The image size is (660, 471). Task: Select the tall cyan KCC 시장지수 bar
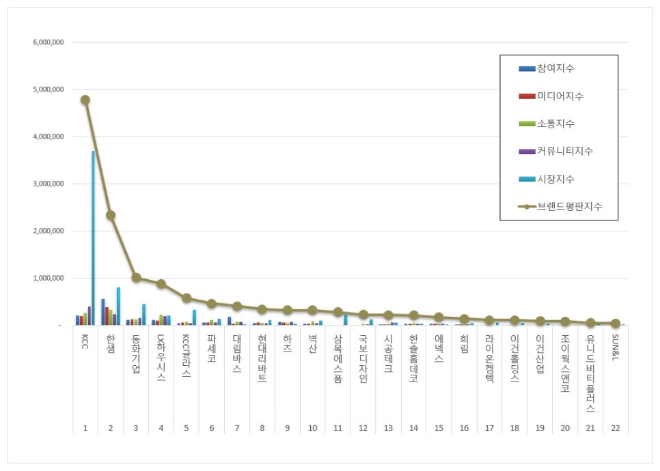(94, 238)
